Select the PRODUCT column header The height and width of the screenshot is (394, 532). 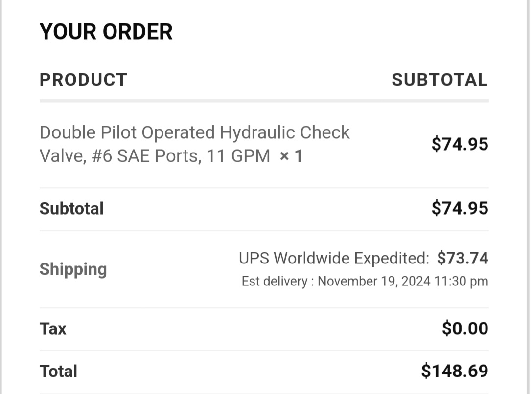[84, 80]
